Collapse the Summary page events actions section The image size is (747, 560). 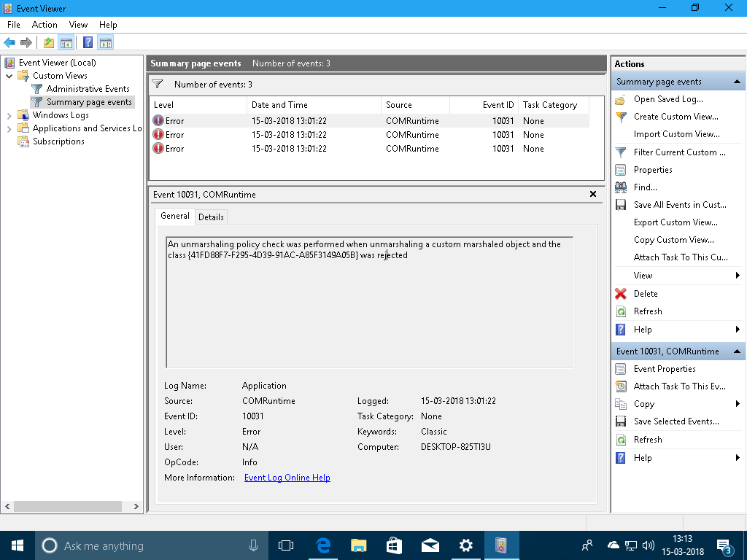737,82
